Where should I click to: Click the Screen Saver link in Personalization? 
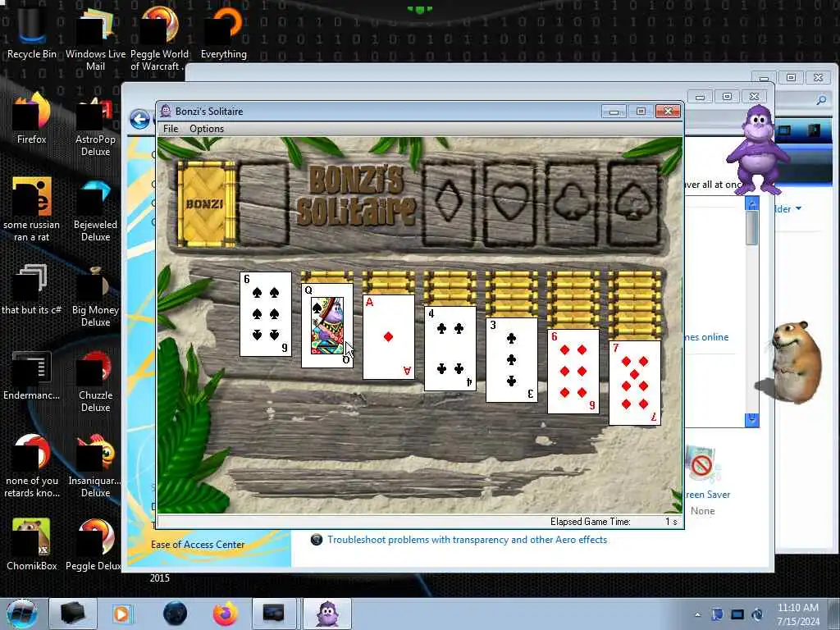pyautogui.click(x=708, y=495)
